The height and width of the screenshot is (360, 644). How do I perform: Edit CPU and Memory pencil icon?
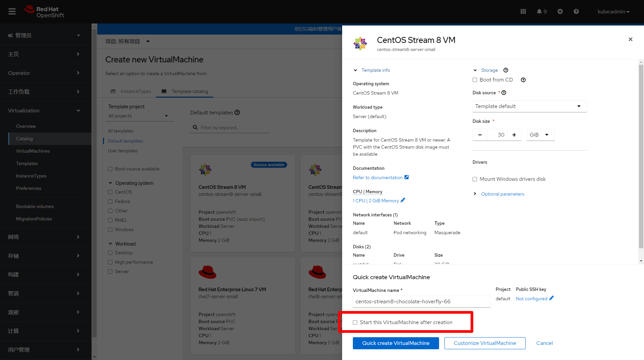click(x=403, y=200)
